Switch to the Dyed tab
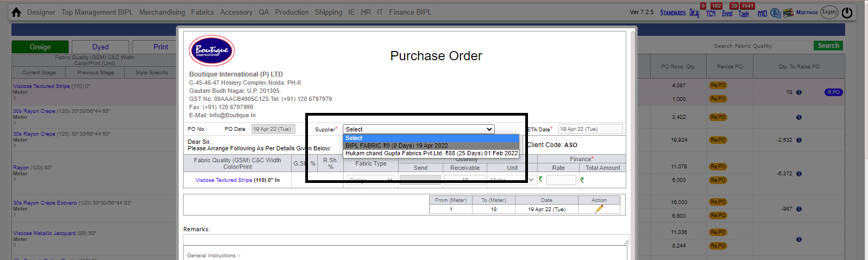 click(x=100, y=47)
